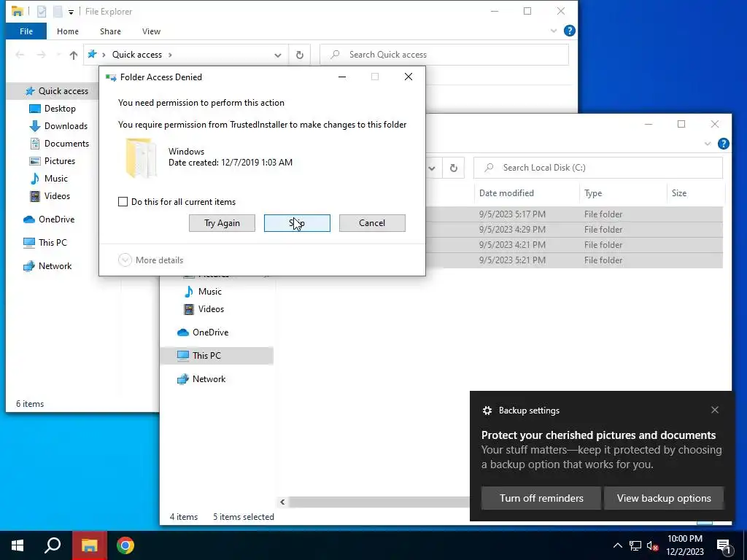
Task: Dismiss the Backup settings notification
Action: click(715, 410)
